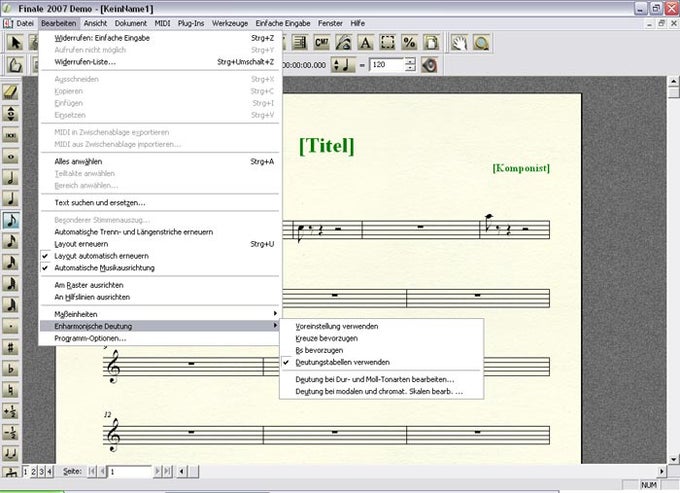Open Deutung bei Dur- und Moll-Tonarten bearbeiten

[382, 379]
